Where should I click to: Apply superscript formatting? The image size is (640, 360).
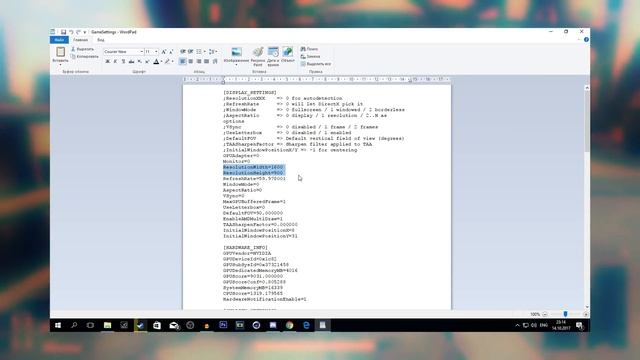click(147, 61)
